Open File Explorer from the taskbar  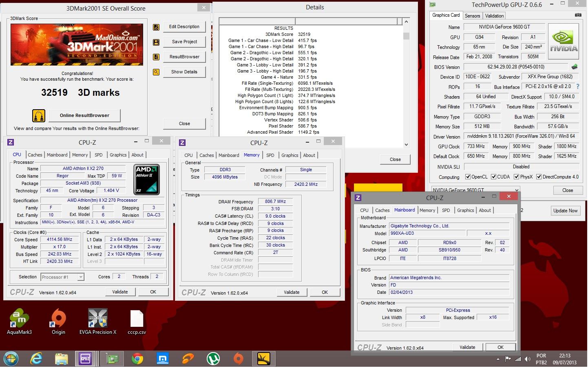[62, 359]
